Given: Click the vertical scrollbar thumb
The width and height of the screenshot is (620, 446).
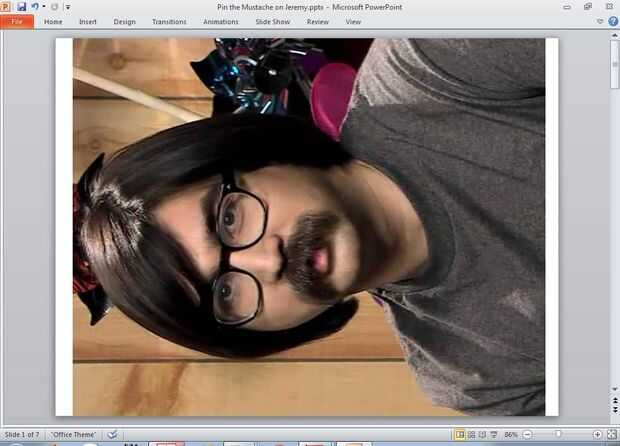Looking at the screenshot, I should point(615,64).
